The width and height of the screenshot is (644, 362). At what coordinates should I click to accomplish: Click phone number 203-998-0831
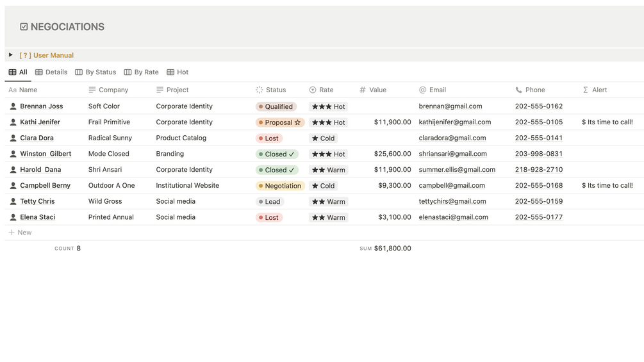pos(539,154)
